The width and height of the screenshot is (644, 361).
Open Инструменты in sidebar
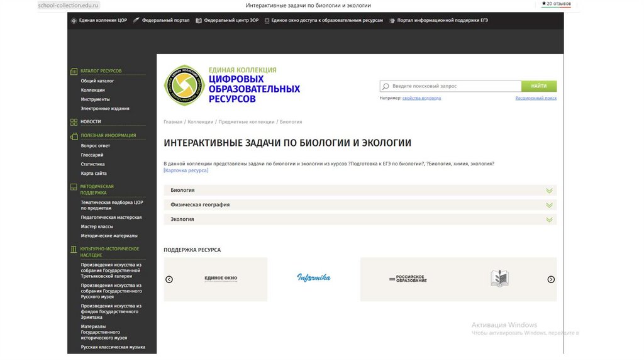96,99
